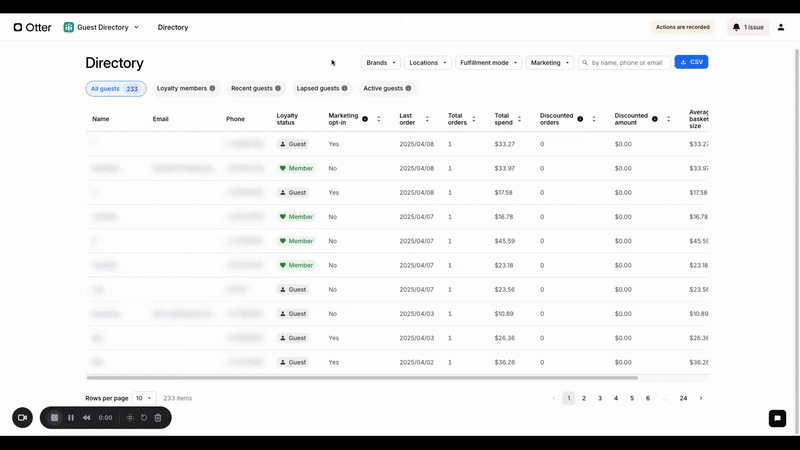Viewport: 800px width, 450px height.
Task: Change the Rows per page dropdown
Action: pos(145,398)
